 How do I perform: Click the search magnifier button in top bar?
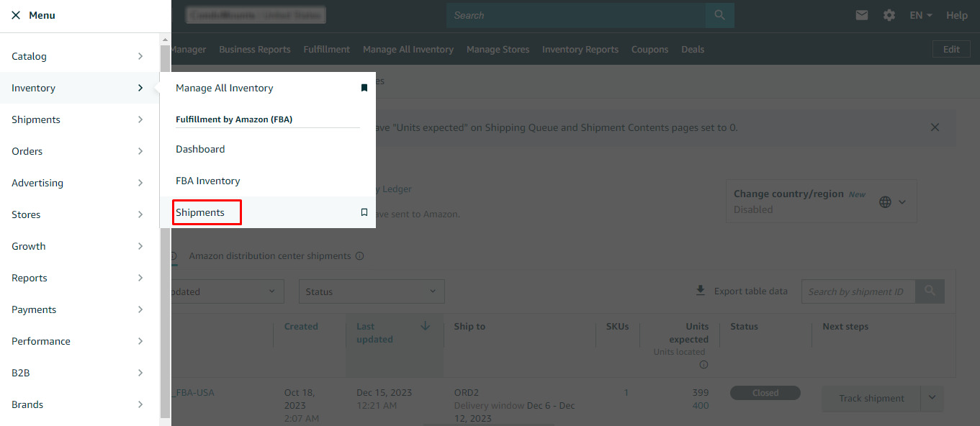tap(719, 15)
